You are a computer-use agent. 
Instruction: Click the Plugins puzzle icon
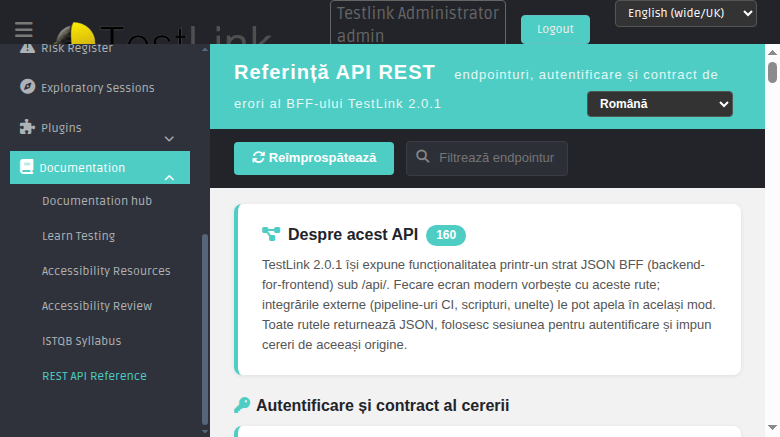27,127
